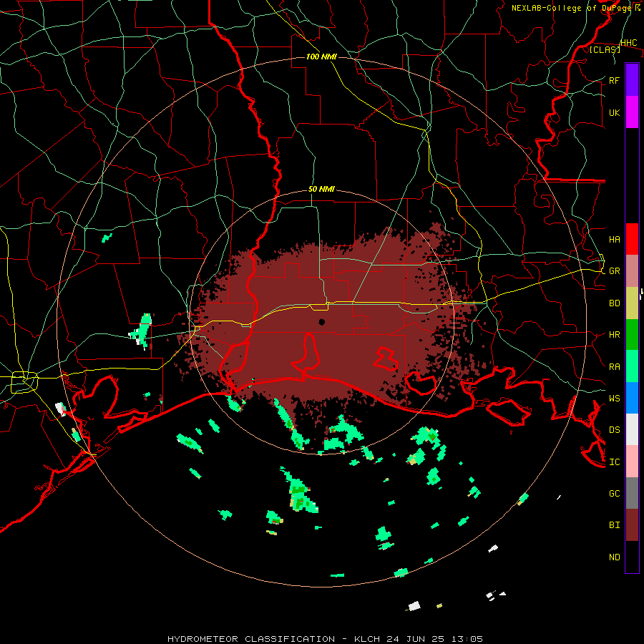Click the RF legend label

[x=614, y=80]
